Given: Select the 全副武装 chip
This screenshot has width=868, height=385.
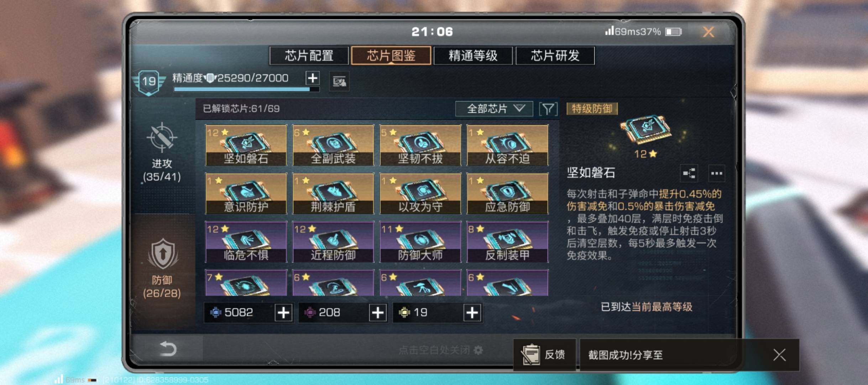Looking at the screenshot, I should tap(333, 145).
